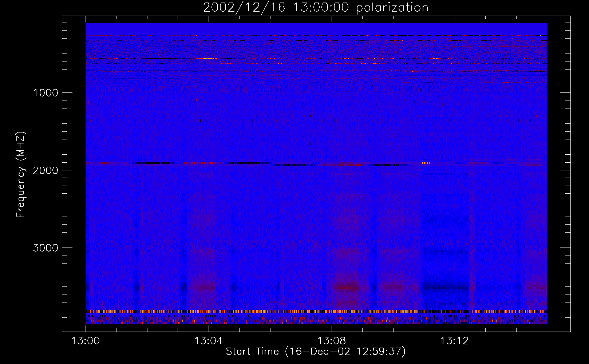Click the 1000 frequency tick label

click(x=46, y=93)
